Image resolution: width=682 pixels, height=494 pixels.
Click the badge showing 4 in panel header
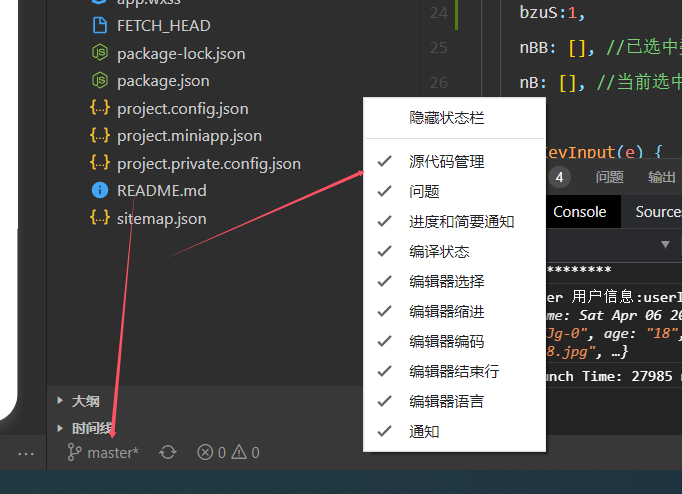click(559, 177)
